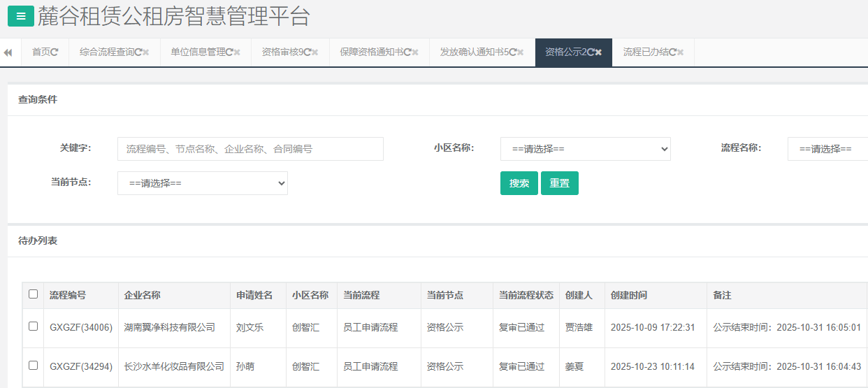Image resolution: width=868 pixels, height=388 pixels.
Task: Refresh the 首页 tab via its reload icon
Action: pos(55,52)
